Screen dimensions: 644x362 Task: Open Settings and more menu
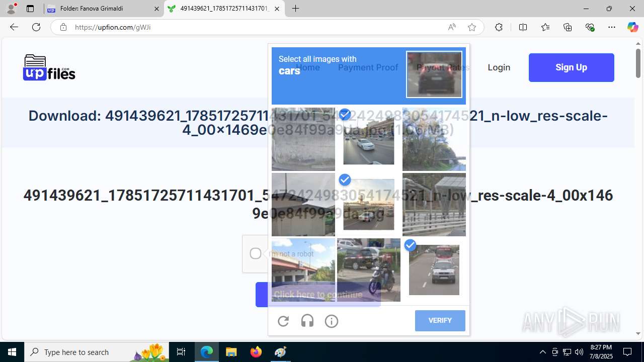click(612, 27)
